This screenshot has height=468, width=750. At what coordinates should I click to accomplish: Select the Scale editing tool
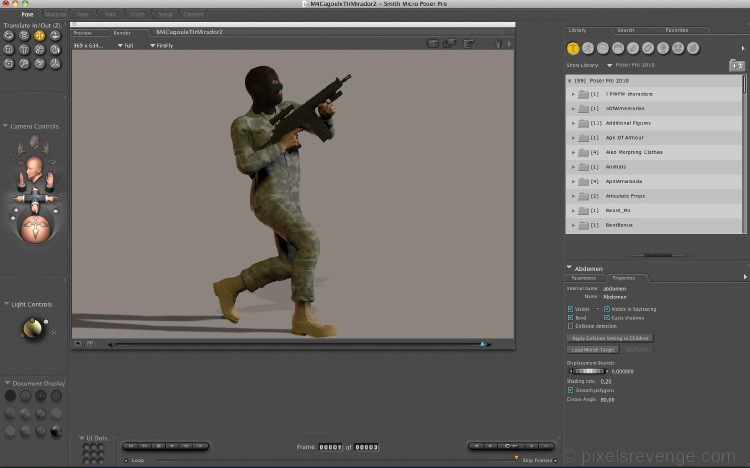tap(9, 49)
